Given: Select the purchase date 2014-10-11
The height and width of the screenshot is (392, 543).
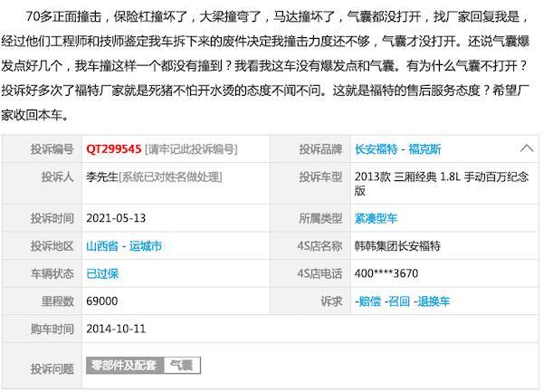Looking at the screenshot, I should pyautogui.click(x=116, y=329).
